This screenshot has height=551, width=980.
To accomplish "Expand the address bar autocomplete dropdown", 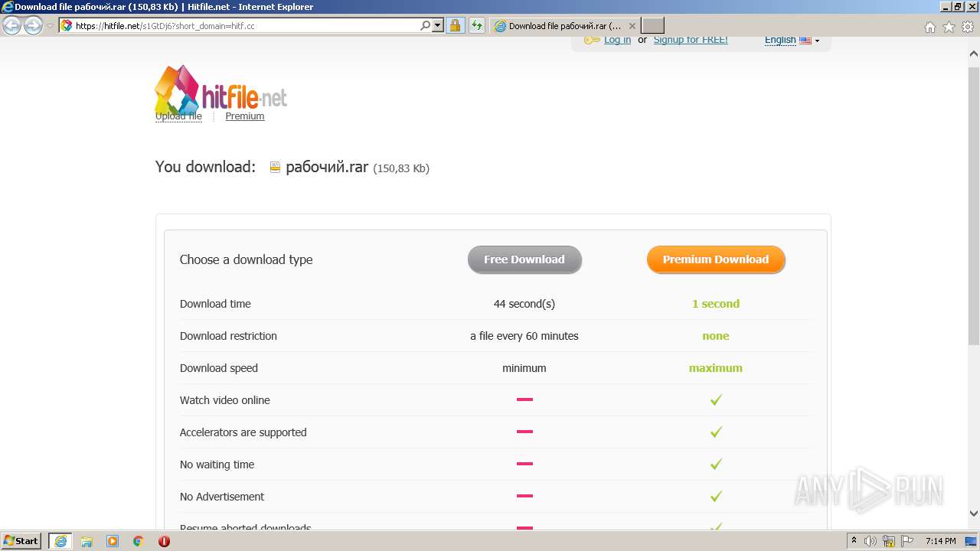I will point(438,25).
